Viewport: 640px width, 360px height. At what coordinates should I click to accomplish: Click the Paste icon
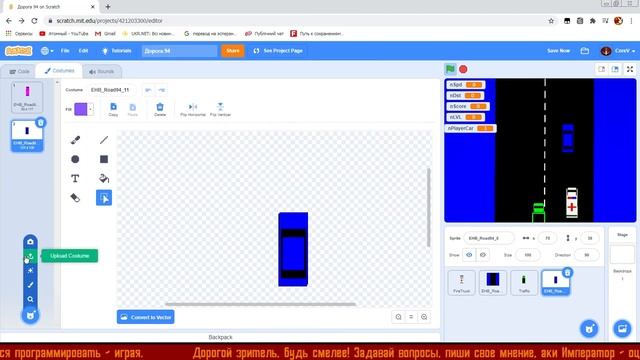click(x=133, y=109)
